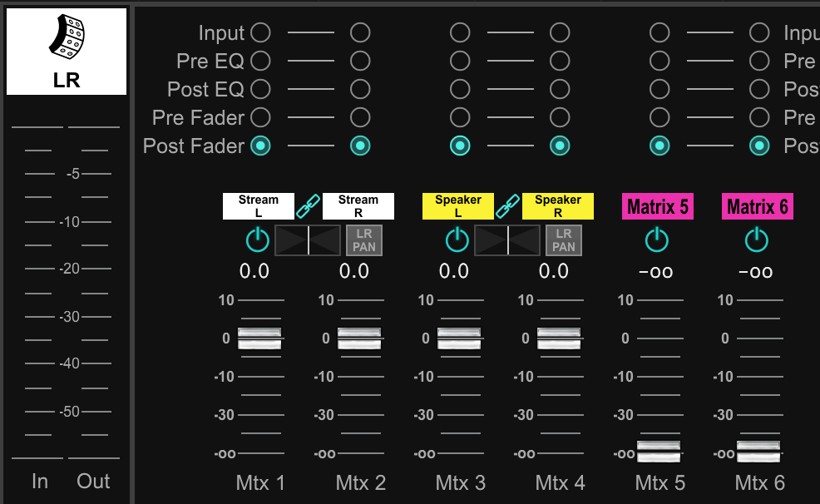Image resolution: width=820 pixels, height=504 pixels.
Task: Select Input tap point for Mtx 4
Action: 560,32
